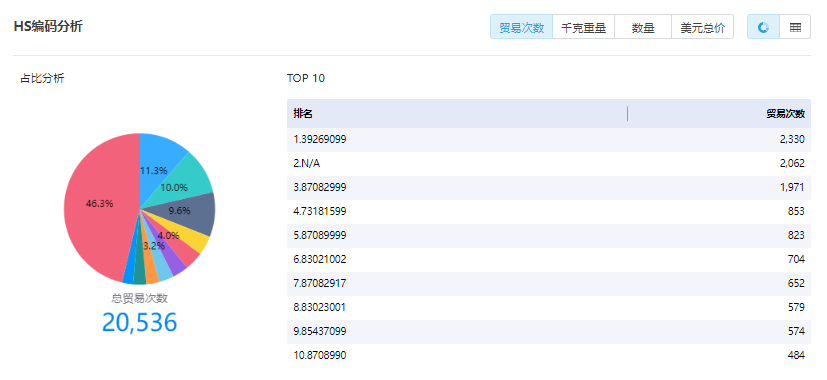
Task: Select the 数量 tab
Action: [x=643, y=27]
